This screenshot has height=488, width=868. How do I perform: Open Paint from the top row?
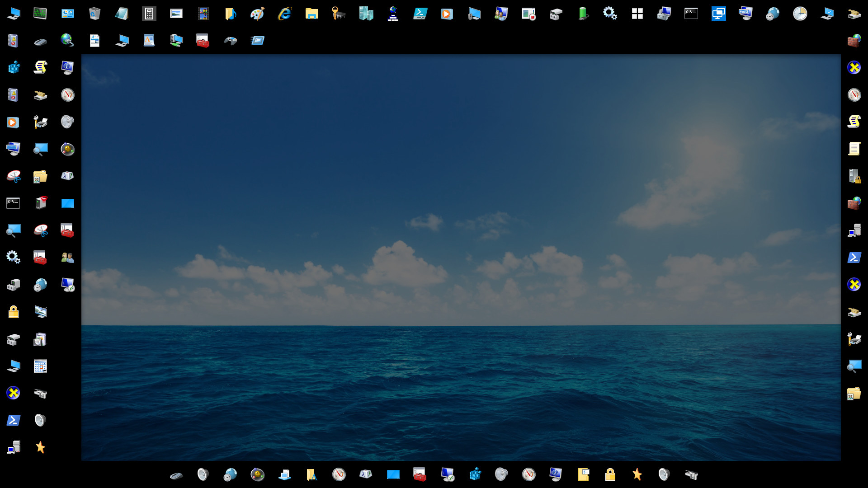click(x=257, y=14)
